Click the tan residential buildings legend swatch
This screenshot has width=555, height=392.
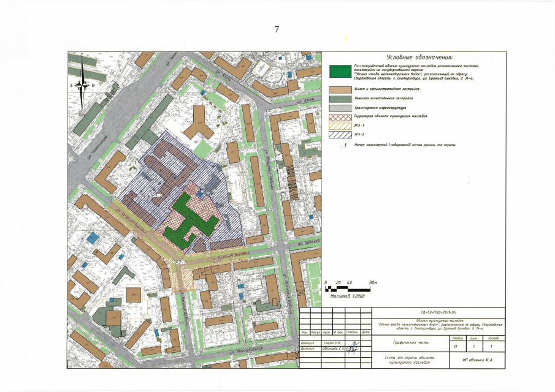(x=339, y=90)
